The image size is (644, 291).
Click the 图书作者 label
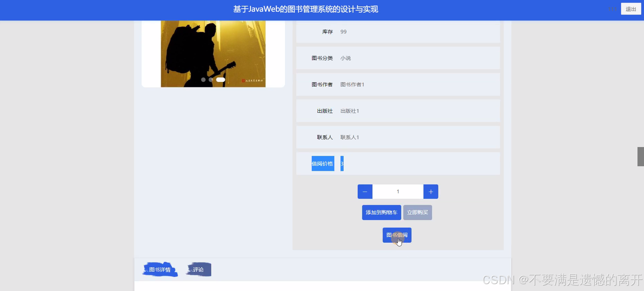322,85
